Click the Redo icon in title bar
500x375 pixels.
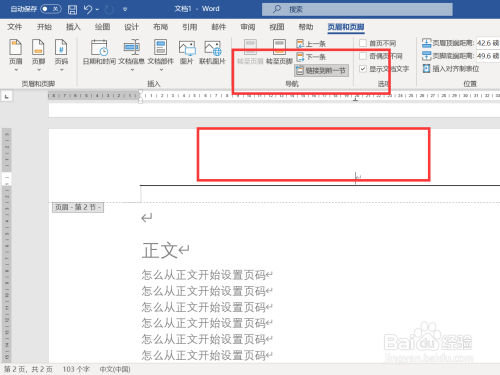pyautogui.click(x=109, y=9)
